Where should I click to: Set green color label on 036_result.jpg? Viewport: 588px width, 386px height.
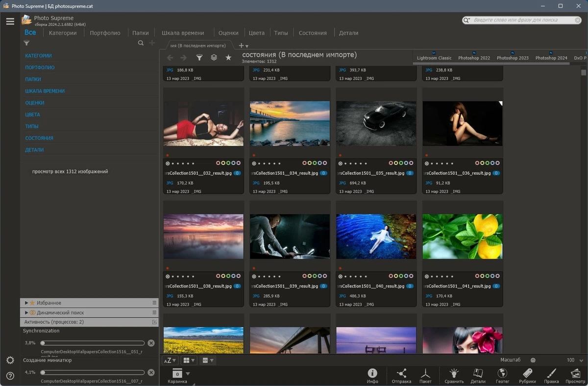click(487, 163)
